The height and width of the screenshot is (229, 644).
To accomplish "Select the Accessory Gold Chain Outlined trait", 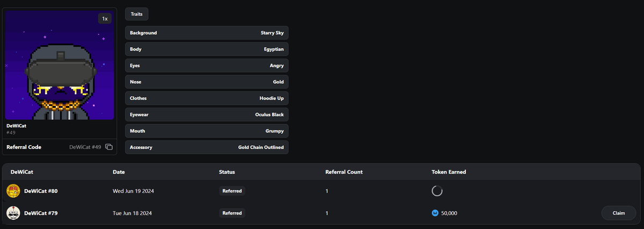I will (207, 147).
